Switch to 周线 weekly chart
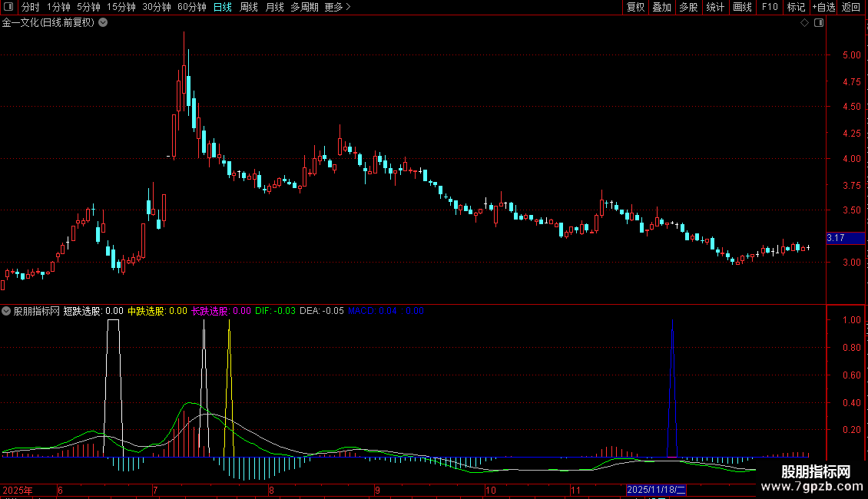The image size is (868, 499). tap(249, 7)
